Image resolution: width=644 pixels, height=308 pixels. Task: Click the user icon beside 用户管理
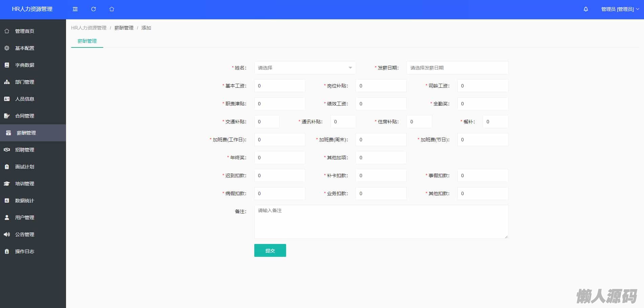[7, 218]
